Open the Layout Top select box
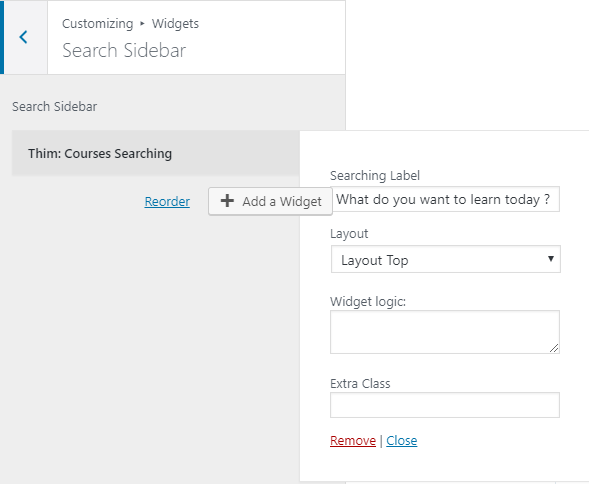The width and height of the screenshot is (589, 484). click(446, 259)
